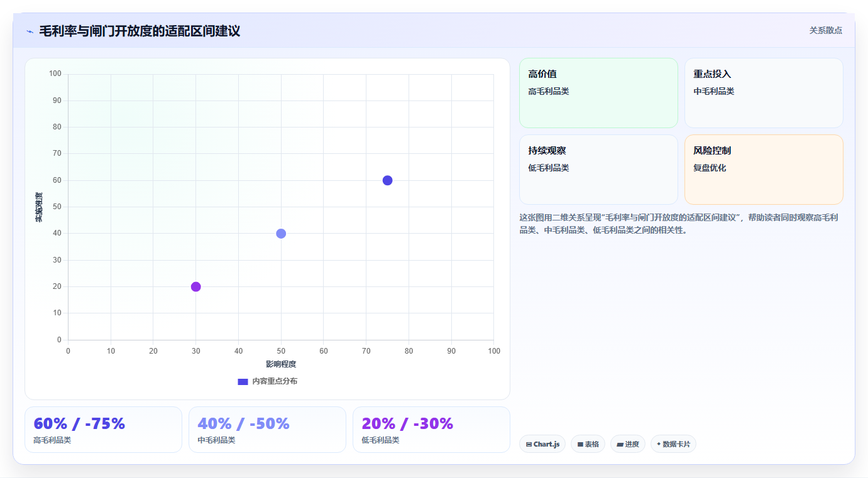Click the 20% / -30% stat card
The width and height of the screenshot is (868, 478).
(431, 430)
